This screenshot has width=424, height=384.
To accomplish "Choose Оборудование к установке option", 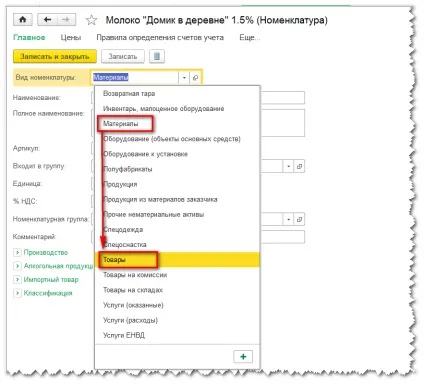I will pyautogui.click(x=177, y=154).
